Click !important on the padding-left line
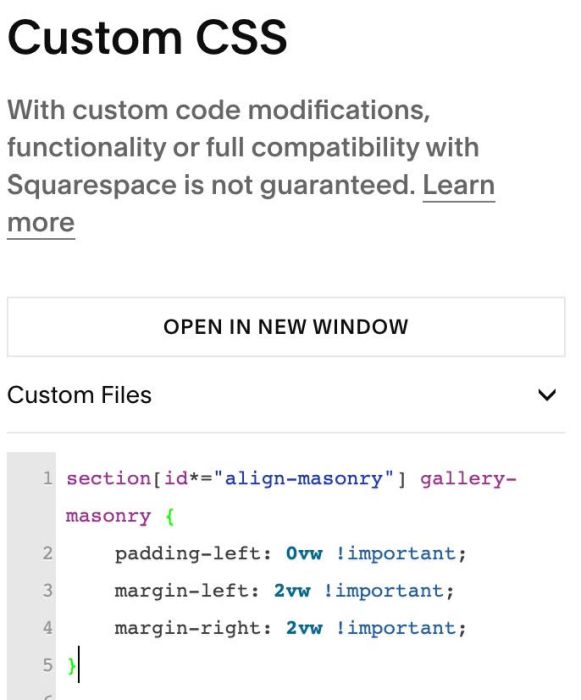 pos(396,554)
